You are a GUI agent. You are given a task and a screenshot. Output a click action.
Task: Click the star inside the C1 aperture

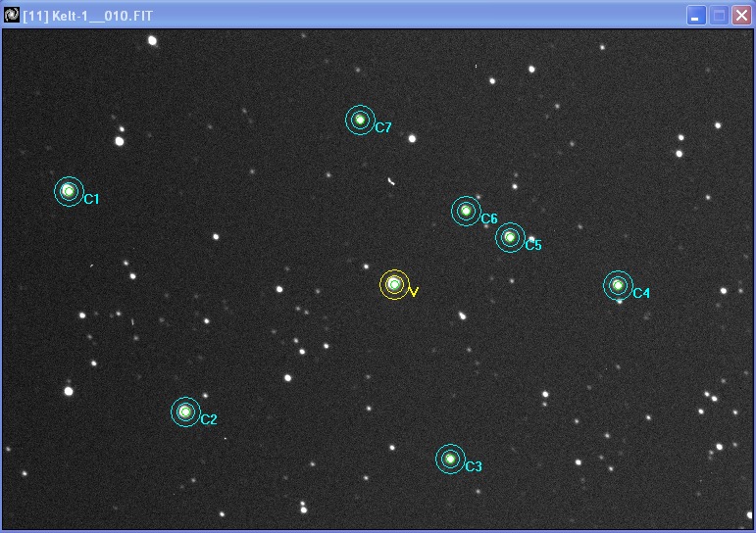click(x=69, y=191)
